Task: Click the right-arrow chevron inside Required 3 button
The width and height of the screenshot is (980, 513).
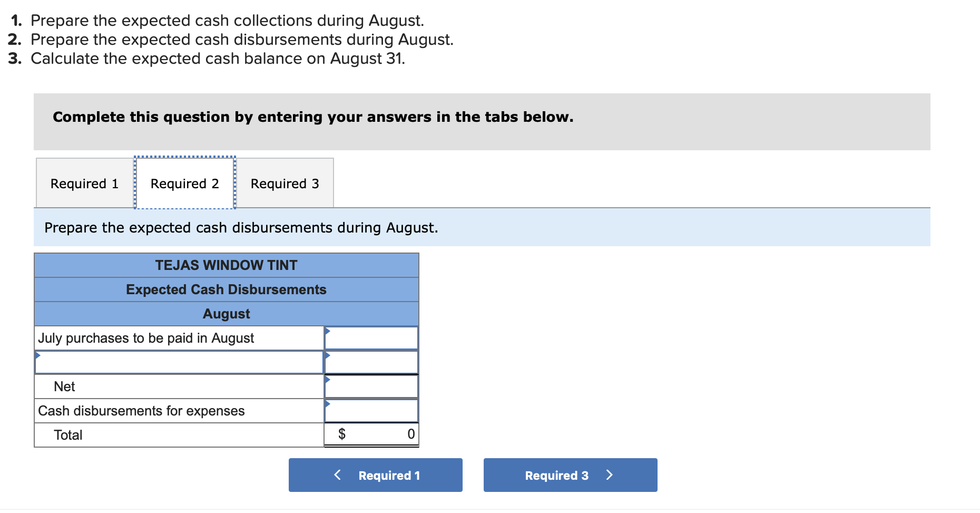Action: click(610, 475)
